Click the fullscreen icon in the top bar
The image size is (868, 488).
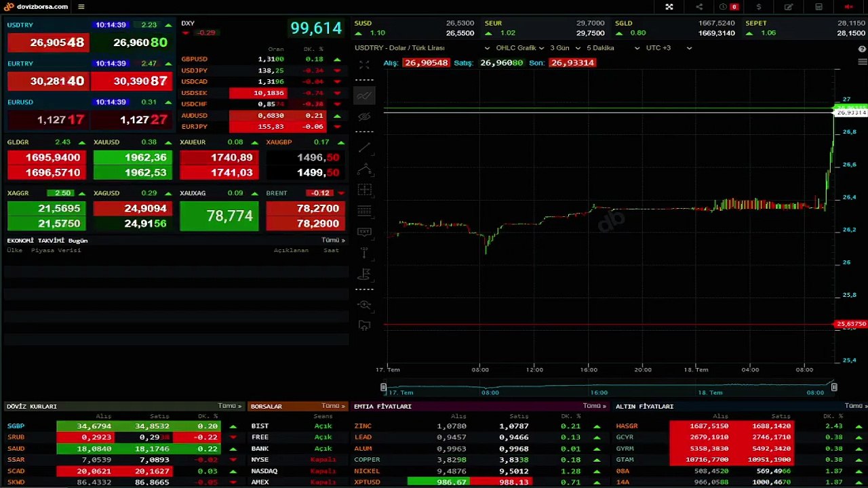669,7
